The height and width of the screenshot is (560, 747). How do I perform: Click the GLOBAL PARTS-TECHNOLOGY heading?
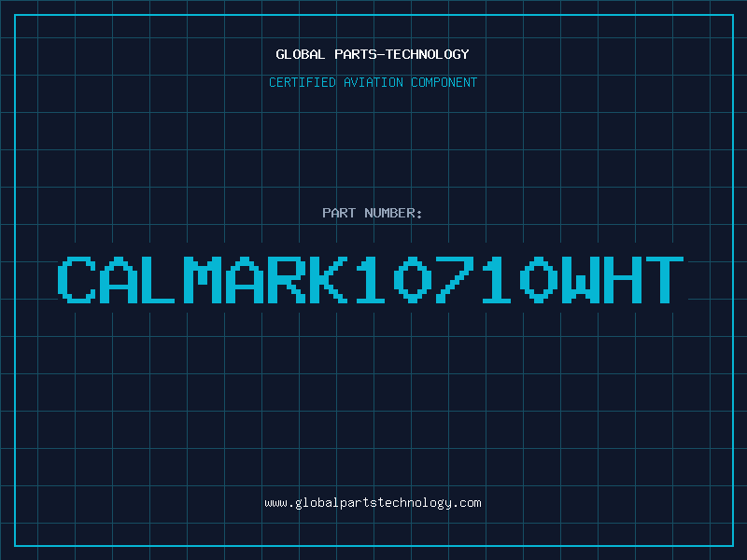pyautogui.click(x=373, y=54)
